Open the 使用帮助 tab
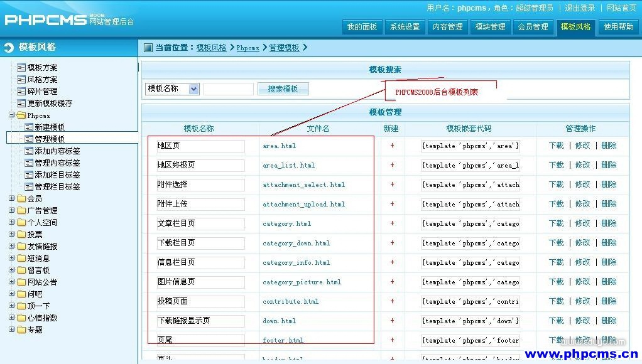Viewport: 642px width, 364px height. pos(618,27)
